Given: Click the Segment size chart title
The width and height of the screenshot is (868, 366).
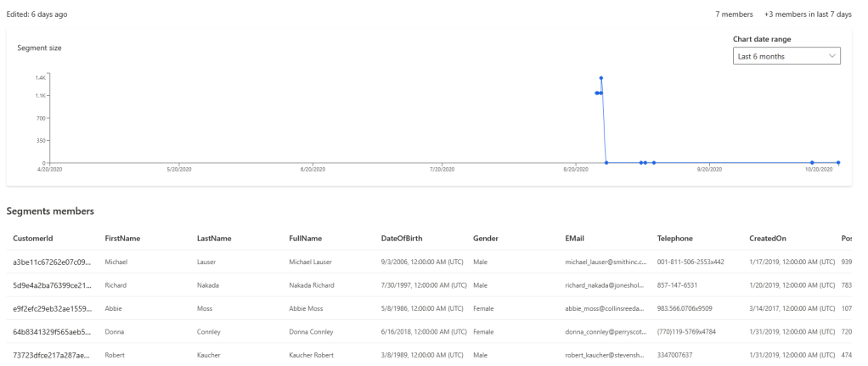Looking at the screenshot, I should 39,48.
